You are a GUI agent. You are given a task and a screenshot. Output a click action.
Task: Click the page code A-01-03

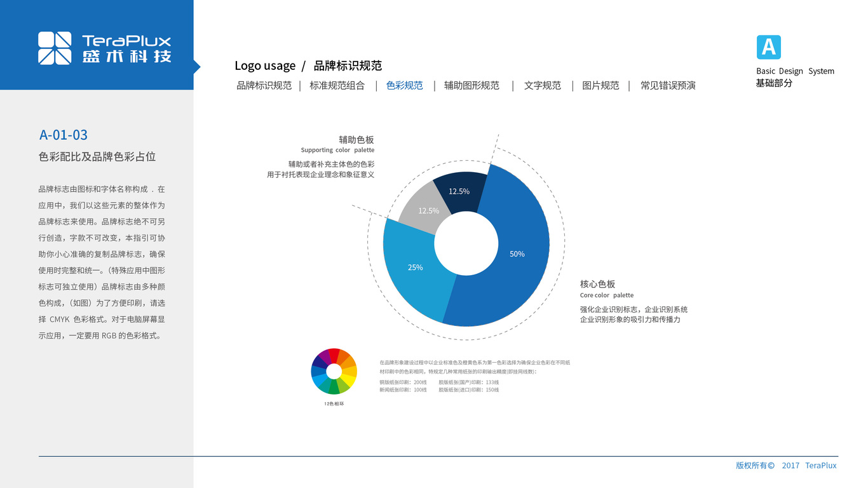pos(64,135)
